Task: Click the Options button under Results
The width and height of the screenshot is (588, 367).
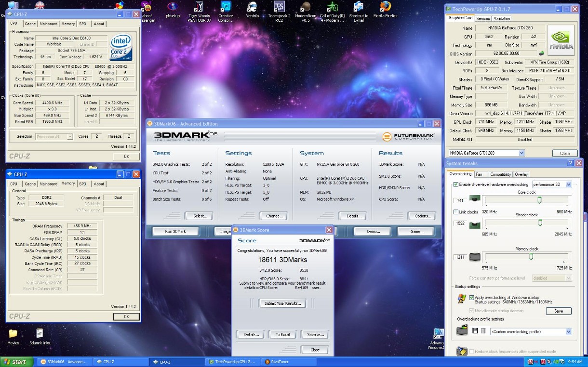Action: point(423,216)
